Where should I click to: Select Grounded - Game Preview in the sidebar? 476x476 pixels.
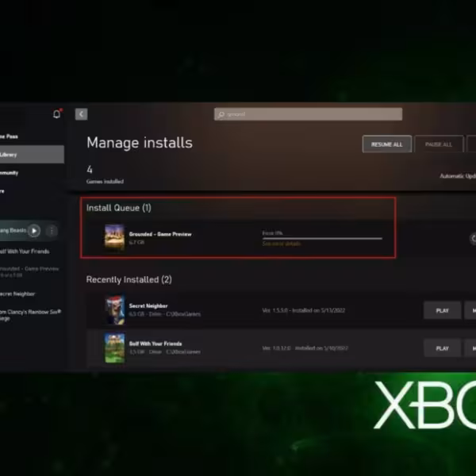click(x=29, y=271)
